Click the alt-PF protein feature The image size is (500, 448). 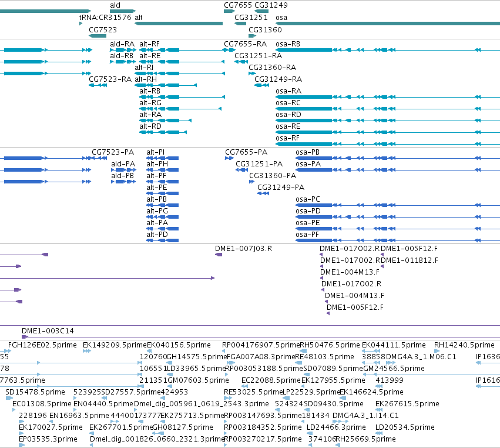(x=162, y=182)
